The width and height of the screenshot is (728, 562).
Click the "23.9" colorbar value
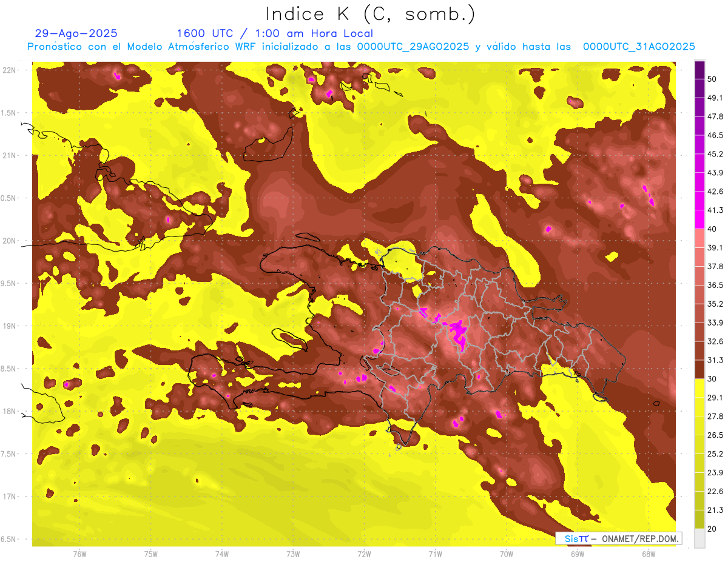715,473
